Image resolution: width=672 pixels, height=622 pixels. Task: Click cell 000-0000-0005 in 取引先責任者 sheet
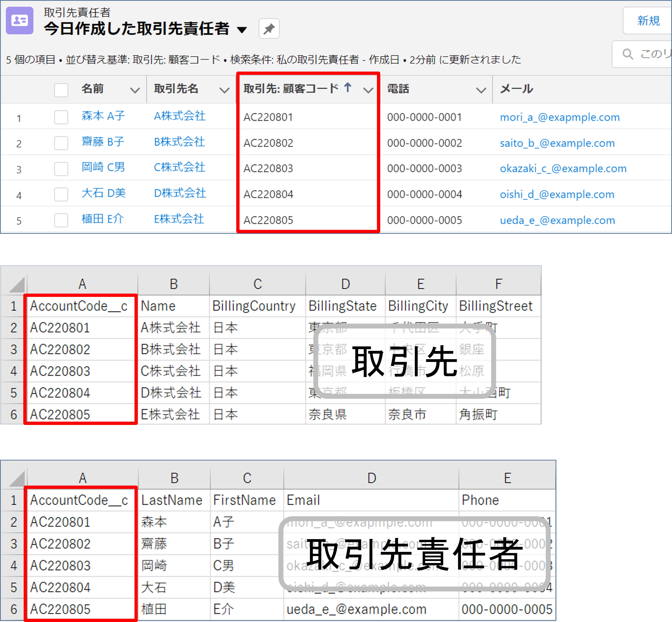click(x=507, y=609)
